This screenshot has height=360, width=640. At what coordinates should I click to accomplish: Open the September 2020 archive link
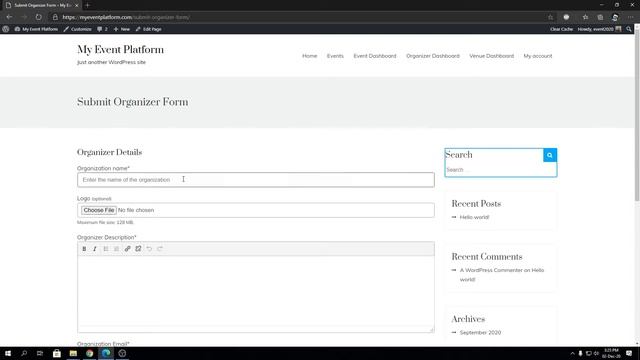(480, 333)
